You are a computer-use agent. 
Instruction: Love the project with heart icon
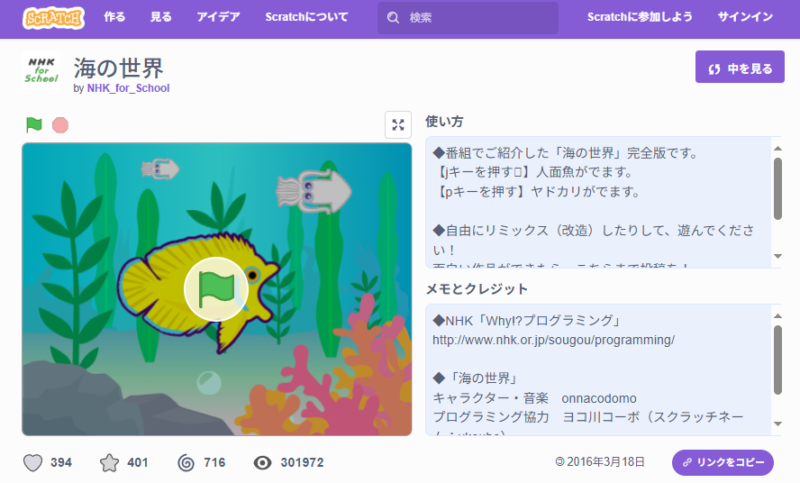tap(33, 463)
